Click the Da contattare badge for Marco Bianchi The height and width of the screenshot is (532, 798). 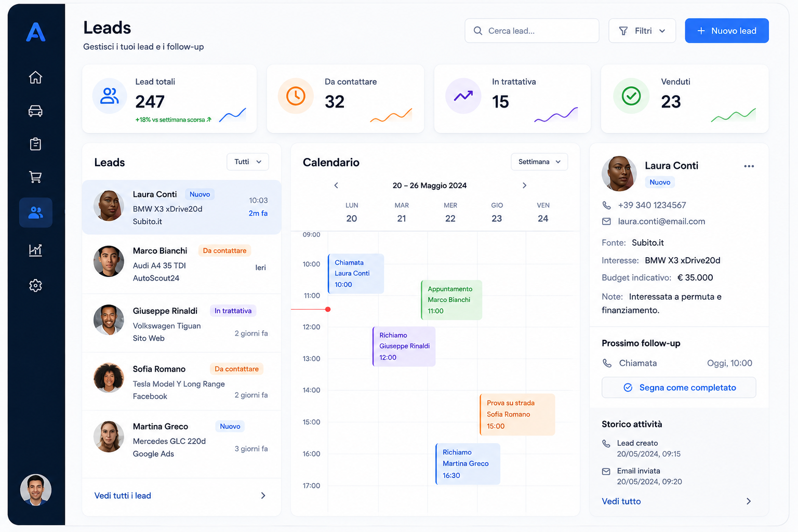(224, 250)
